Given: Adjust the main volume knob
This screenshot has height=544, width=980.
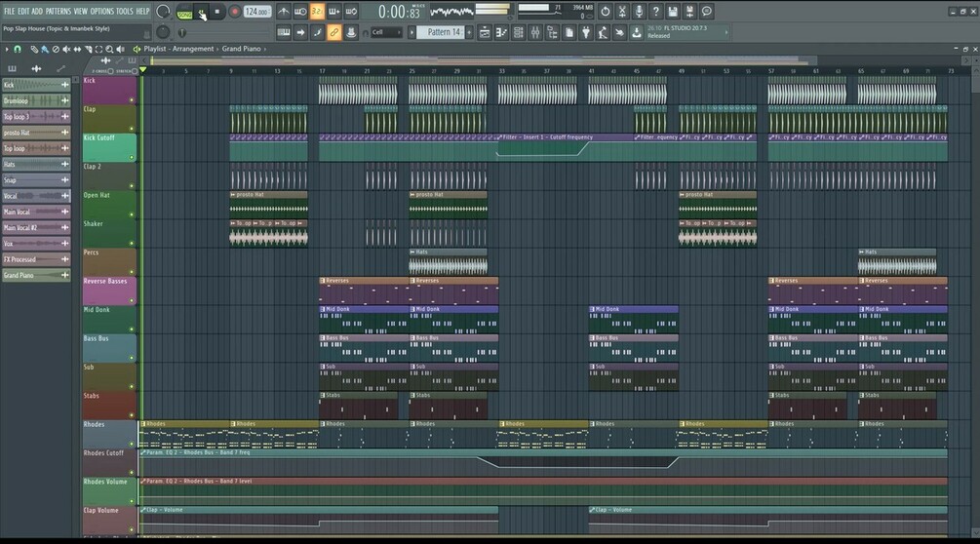Looking at the screenshot, I should [x=163, y=12].
